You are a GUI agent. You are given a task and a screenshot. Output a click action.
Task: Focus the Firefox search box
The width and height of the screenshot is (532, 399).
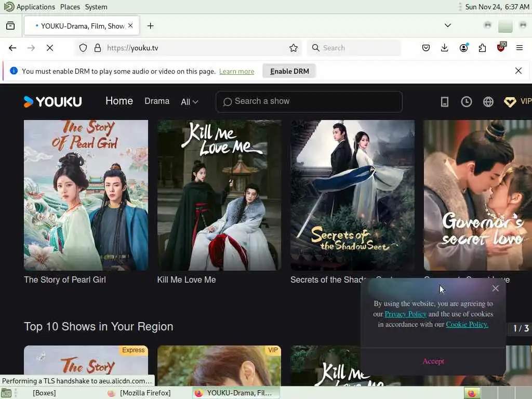pyautogui.click(x=353, y=48)
